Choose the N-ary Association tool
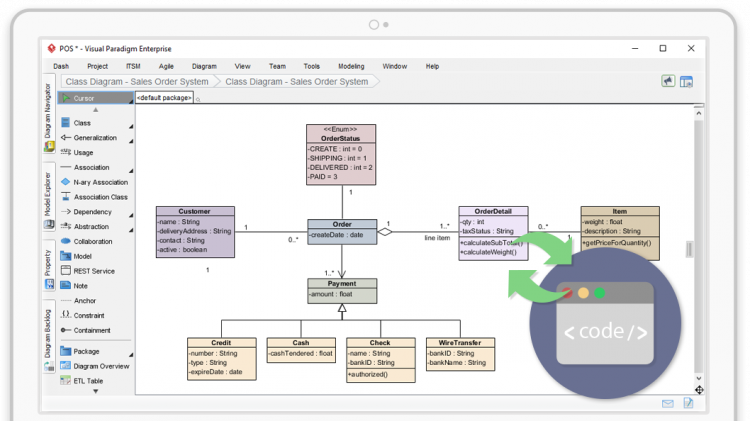Screen dimensions: 750x421 tap(100, 182)
